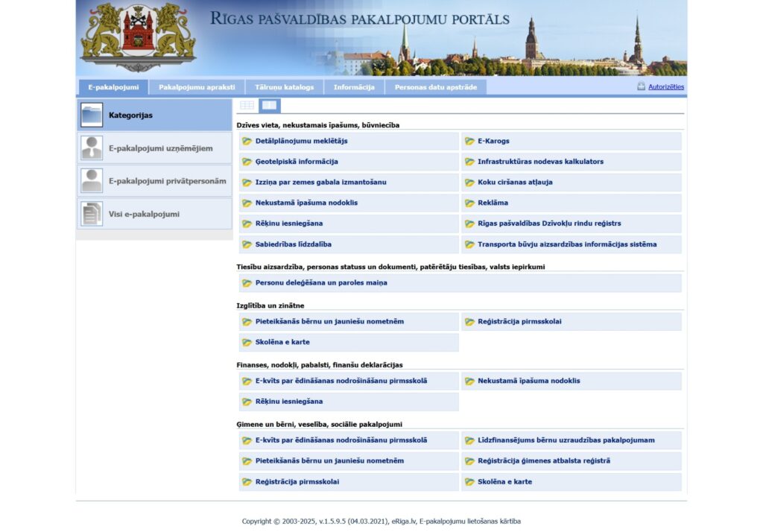
Task: Click the folder icon beside Reģistrācija ģimenes atbalsta reģistrā
Action: click(x=469, y=461)
